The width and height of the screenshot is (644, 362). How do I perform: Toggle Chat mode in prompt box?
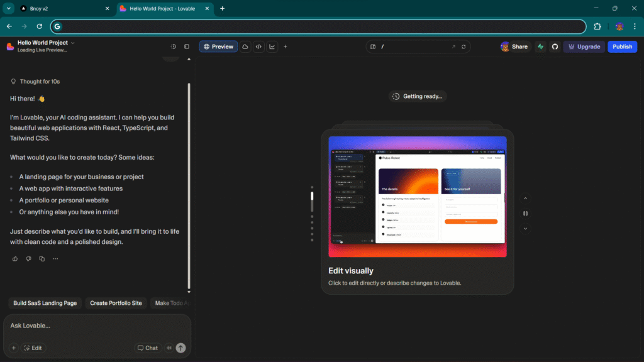tap(148, 348)
